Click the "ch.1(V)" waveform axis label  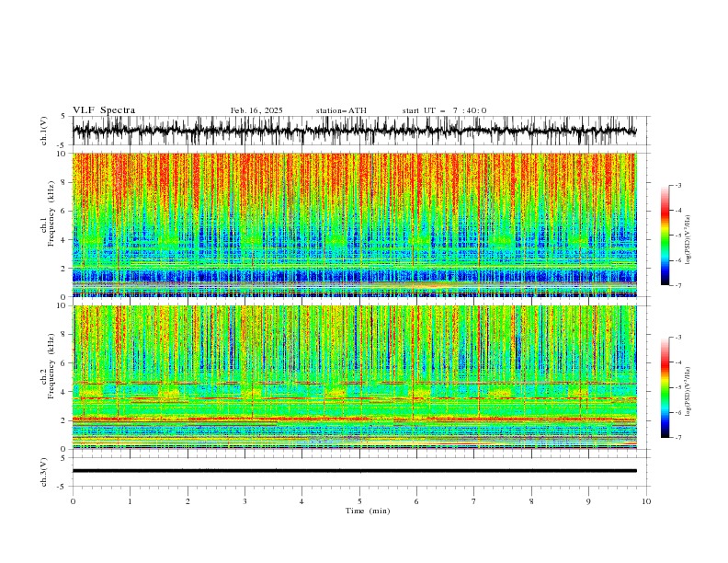point(44,131)
